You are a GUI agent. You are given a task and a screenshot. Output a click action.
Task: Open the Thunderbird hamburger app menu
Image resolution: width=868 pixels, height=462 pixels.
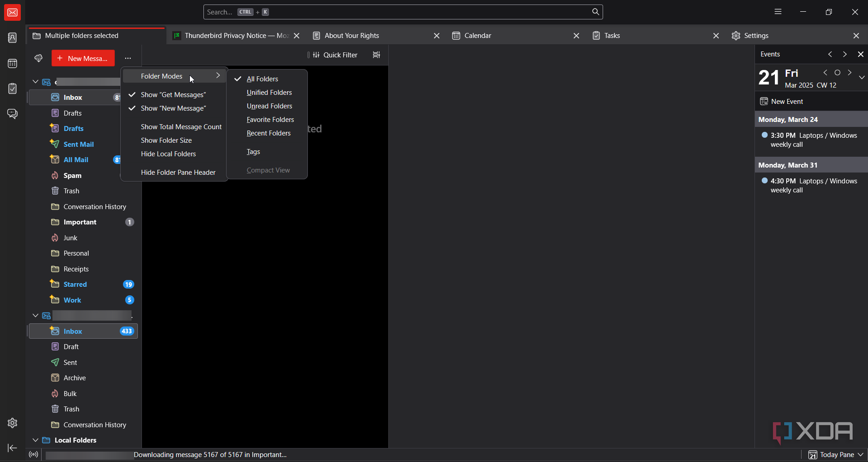(x=778, y=12)
